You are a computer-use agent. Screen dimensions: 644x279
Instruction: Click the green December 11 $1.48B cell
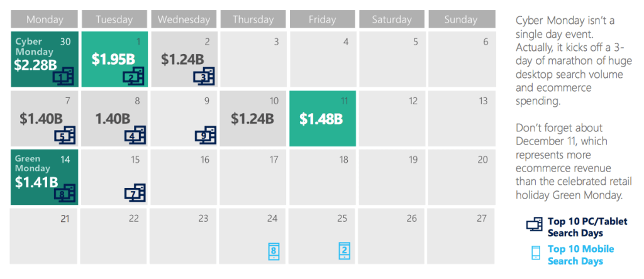(x=323, y=118)
